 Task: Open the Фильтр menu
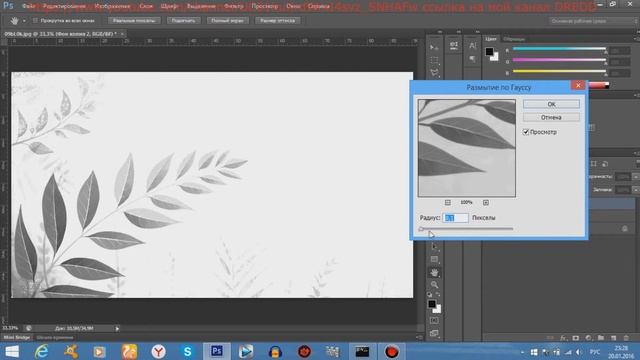click(233, 6)
